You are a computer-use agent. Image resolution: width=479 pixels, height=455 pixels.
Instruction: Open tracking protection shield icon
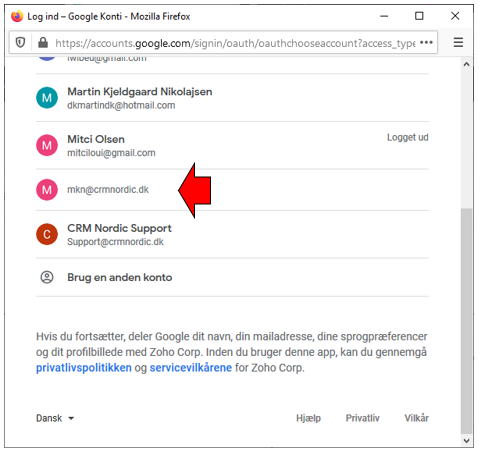(20, 42)
